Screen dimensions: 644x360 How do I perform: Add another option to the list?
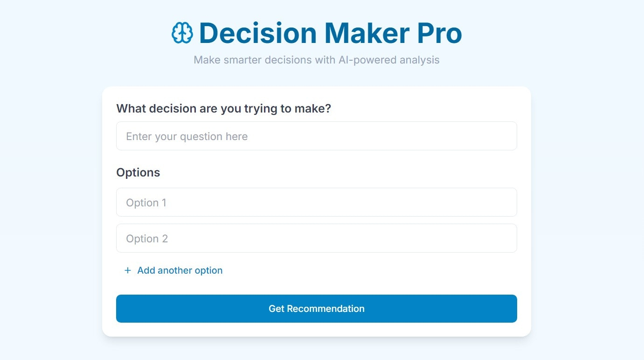point(173,270)
